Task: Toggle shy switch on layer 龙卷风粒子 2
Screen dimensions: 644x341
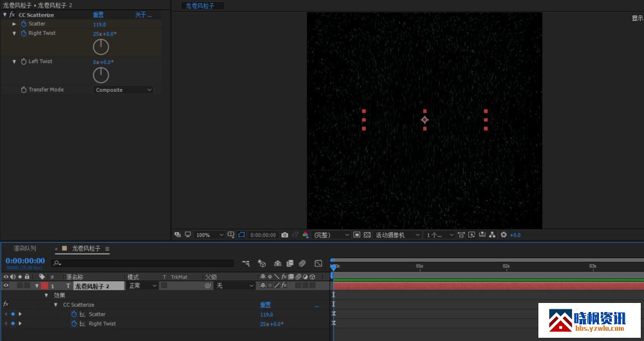Action: 263,286
